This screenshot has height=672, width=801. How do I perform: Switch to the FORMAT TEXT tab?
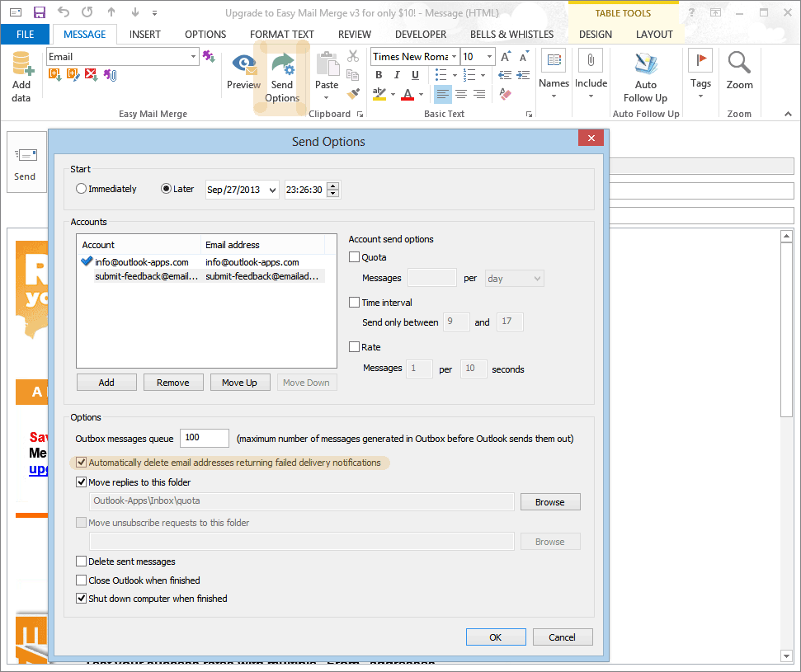(x=282, y=34)
